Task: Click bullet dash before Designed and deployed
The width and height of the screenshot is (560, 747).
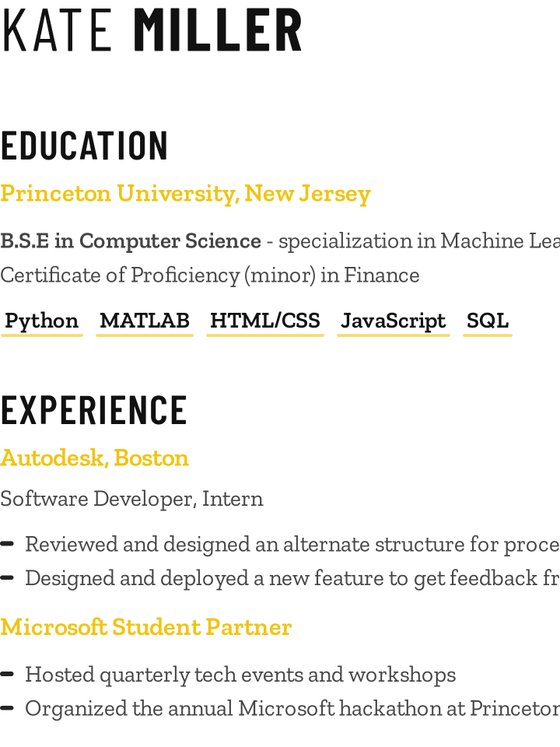Action: click(x=7, y=578)
